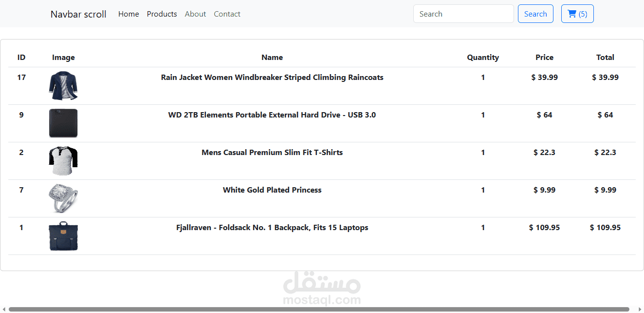Screen dimensions: 644x313
Task: Click quantity 1 of Fjallraven backpack row
Action: click(x=483, y=228)
